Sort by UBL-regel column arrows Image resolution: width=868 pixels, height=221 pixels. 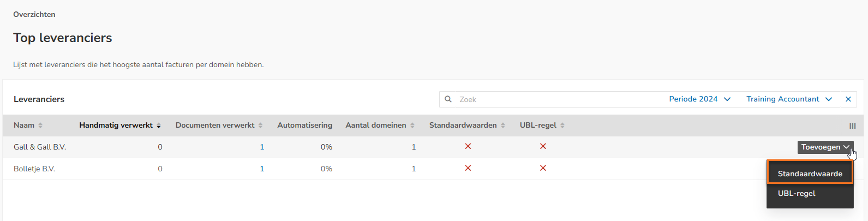point(562,126)
